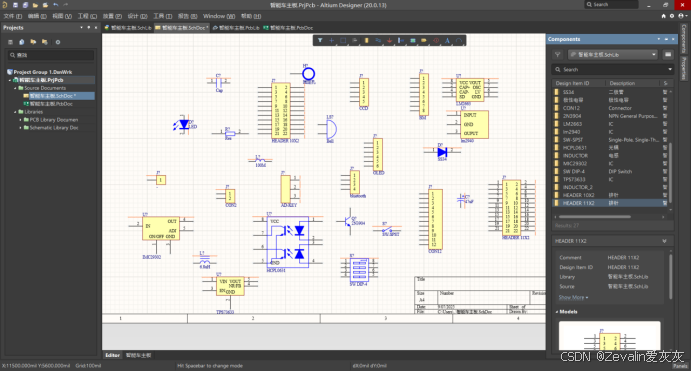The width and height of the screenshot is (692, 371).
Task: Select the red power port tool on the schematic toolbar
Action: tap(389, 41)
